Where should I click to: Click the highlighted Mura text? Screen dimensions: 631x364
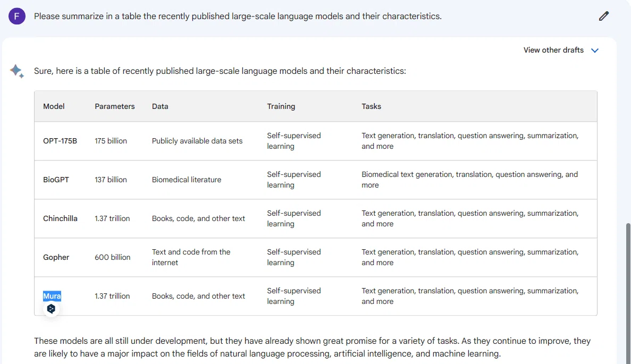click(52, 296)
